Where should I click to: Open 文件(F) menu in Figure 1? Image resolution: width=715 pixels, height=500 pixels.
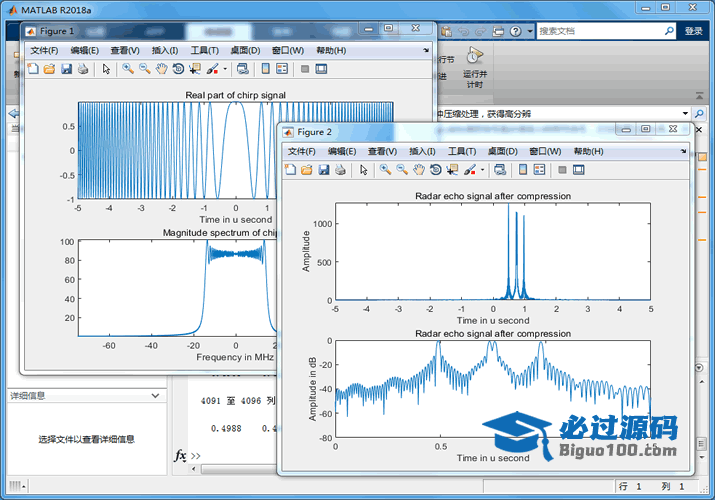point(44,51)
